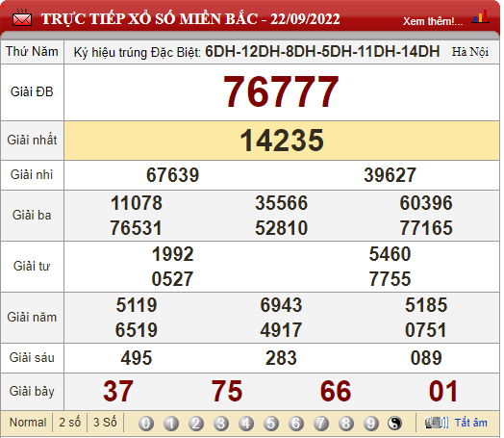The width and height of the screenshot is (504, 438).
Task: Click third prize number 77165
Action: pos(426,228)
